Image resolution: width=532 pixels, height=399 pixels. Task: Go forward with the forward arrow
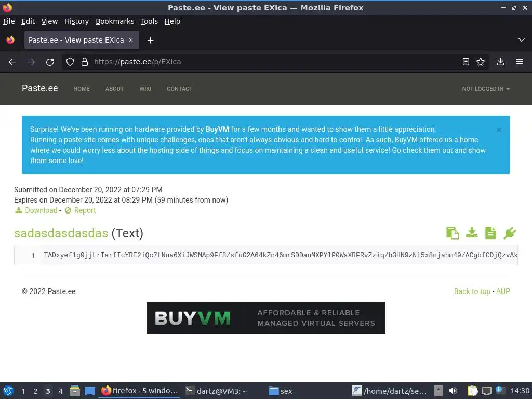(31, 62)
